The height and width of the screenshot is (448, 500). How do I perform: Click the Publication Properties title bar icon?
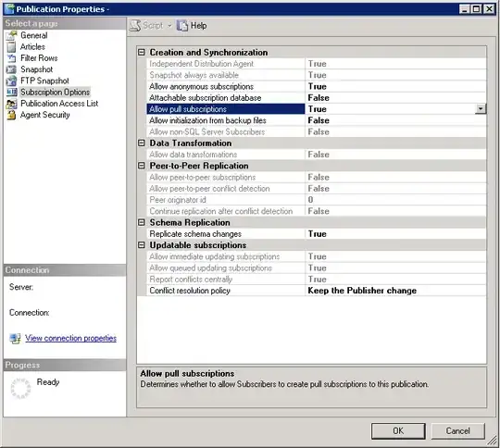(x=9, y=9)
